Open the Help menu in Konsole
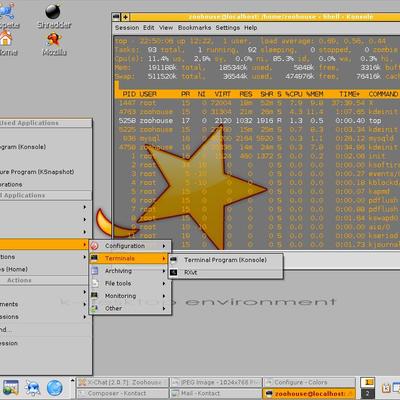 (x=251, y=28)
